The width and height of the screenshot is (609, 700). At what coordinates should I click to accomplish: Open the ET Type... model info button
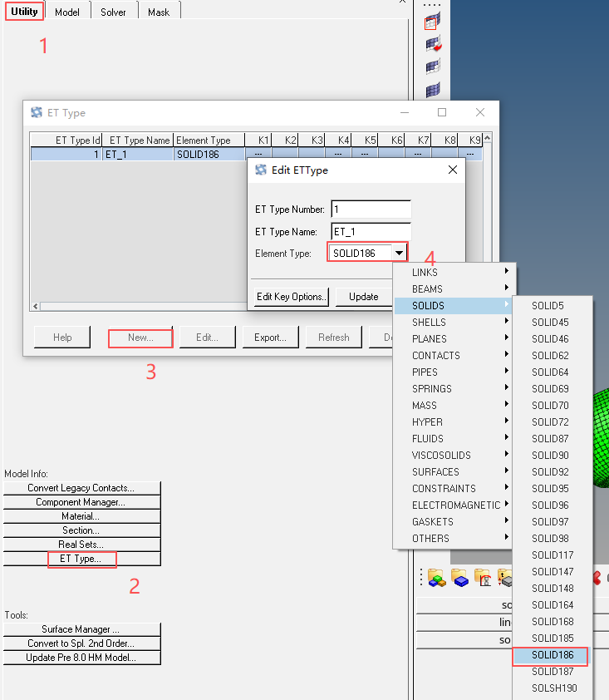(x=81, y=559)
